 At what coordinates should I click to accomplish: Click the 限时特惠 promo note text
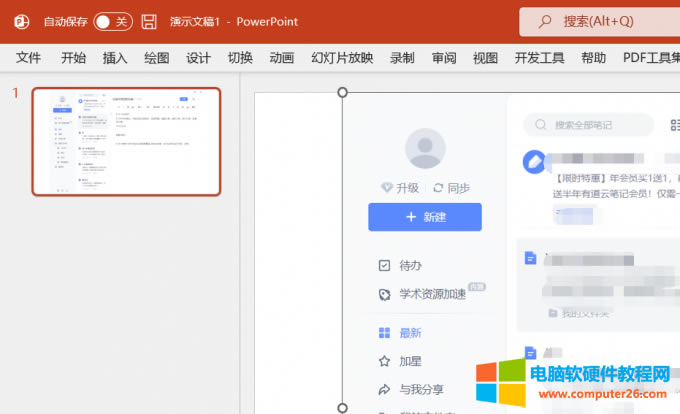coord(616,186)
